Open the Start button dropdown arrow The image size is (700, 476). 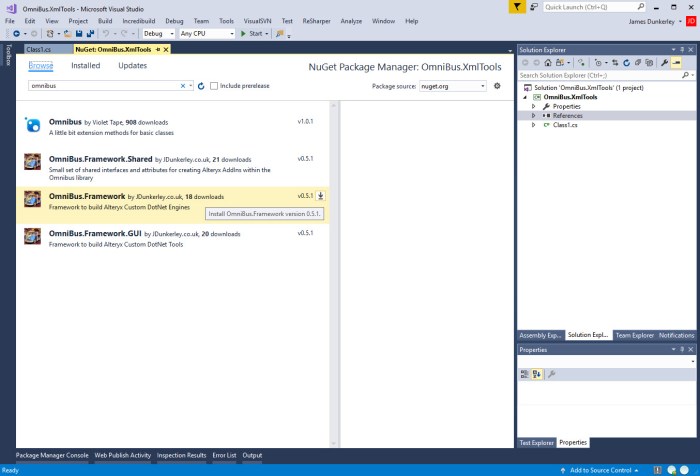point(267,34)
